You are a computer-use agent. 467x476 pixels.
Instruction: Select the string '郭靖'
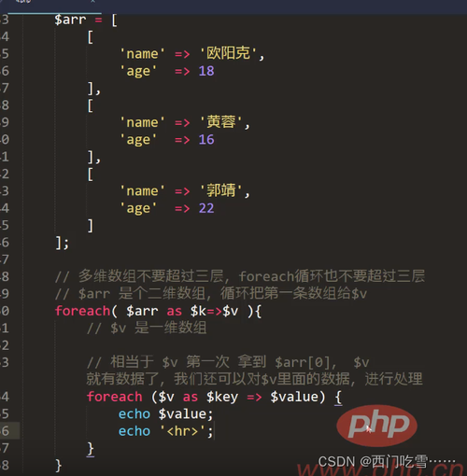tap(221, 190)
